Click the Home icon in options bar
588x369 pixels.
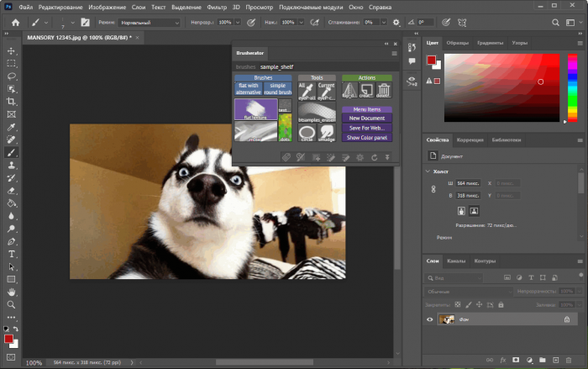click(15, 22)
